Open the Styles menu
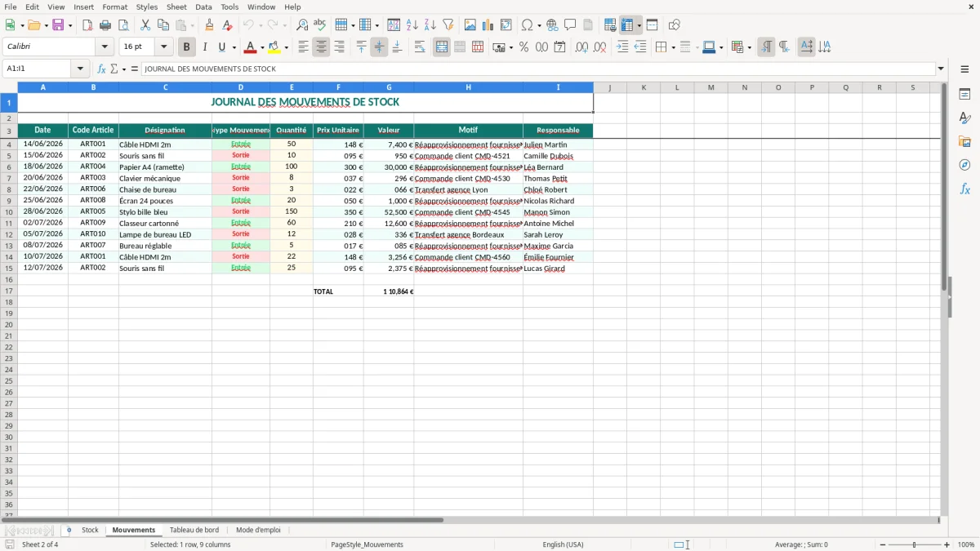The image size is (980, 551). click(147, 7)
